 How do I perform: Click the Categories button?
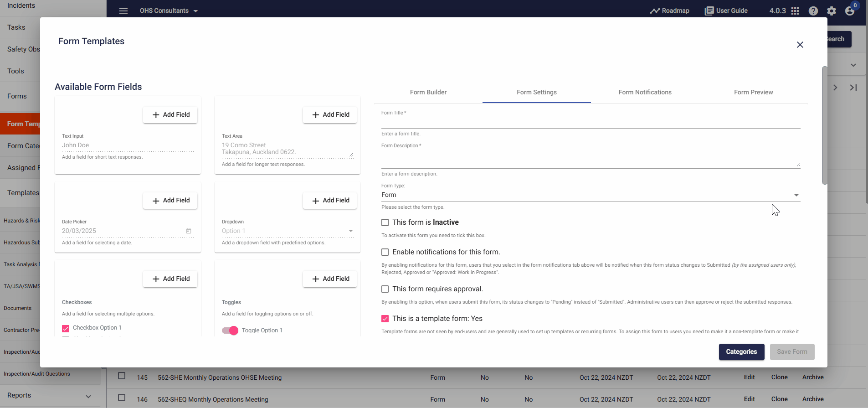(x=741, y=352)
